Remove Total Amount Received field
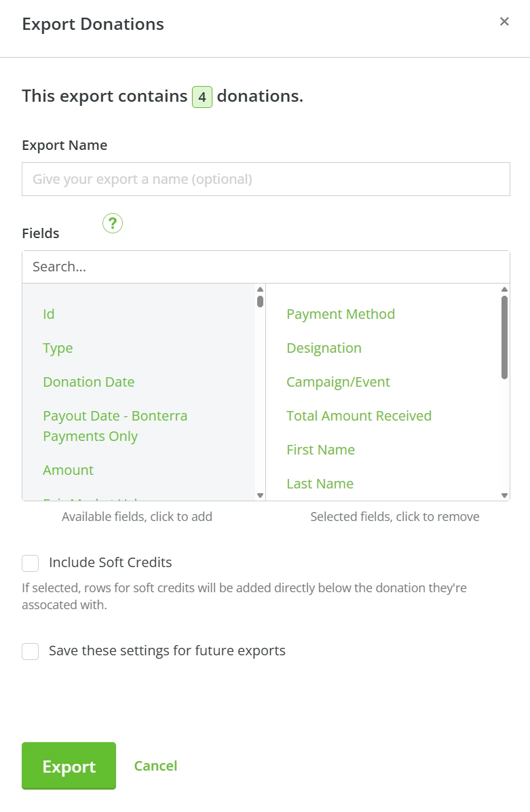Screen dimensions: 530x812 (359, 416)
